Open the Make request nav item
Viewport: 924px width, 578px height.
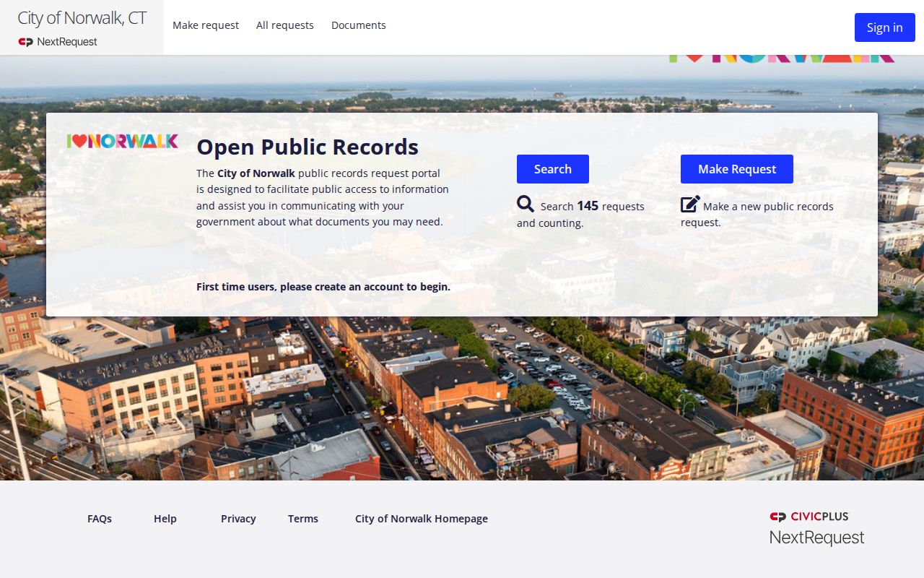(x=206, y=25)
